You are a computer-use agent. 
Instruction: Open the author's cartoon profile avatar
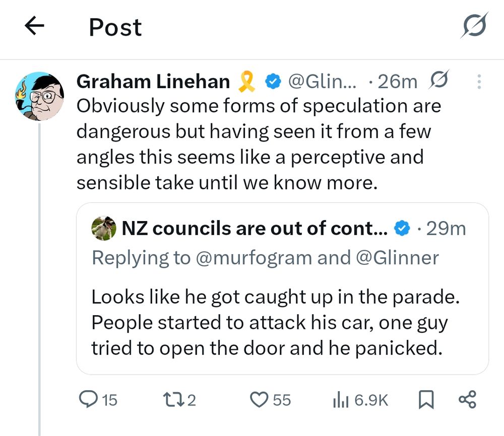39,96
